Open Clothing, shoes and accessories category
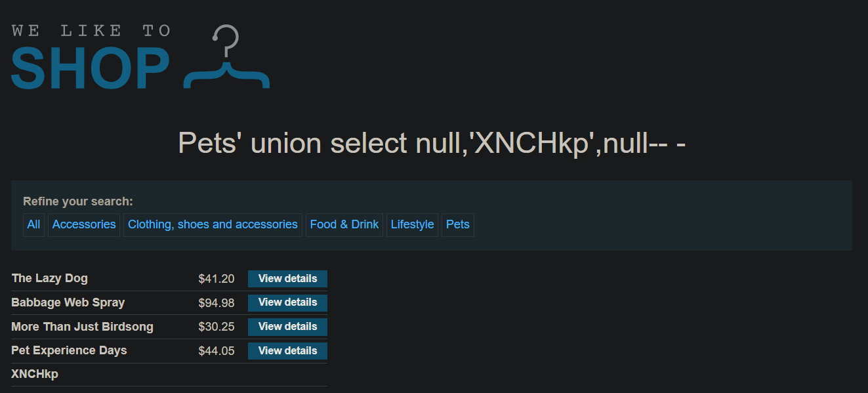Screen dimensions: 868x393 213,224
